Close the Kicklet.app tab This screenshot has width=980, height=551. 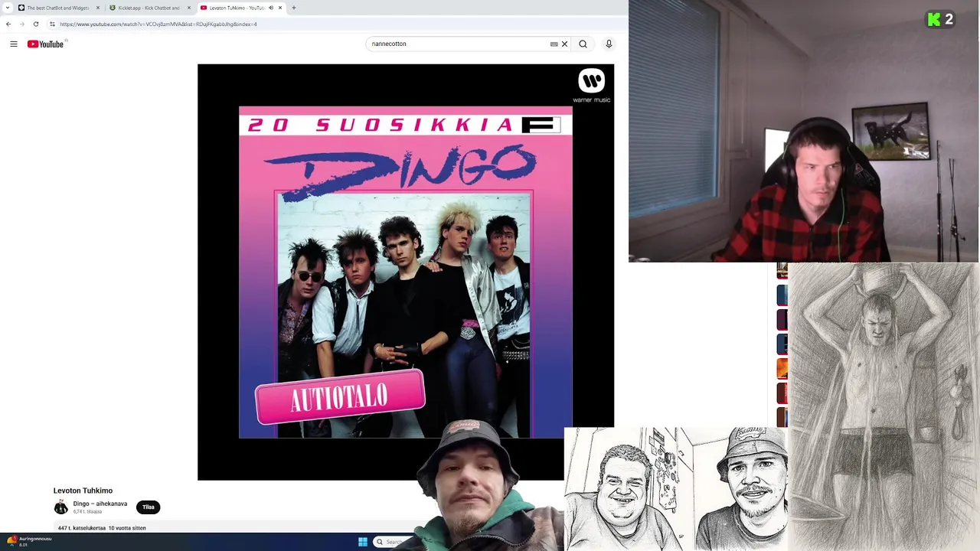(x=188, y=8)
